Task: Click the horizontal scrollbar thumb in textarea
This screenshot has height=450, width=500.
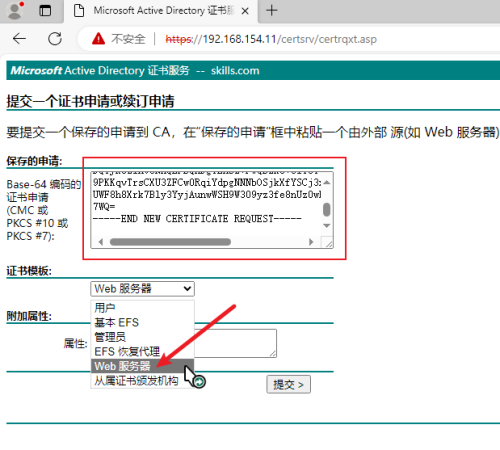Action: point(170,242)
